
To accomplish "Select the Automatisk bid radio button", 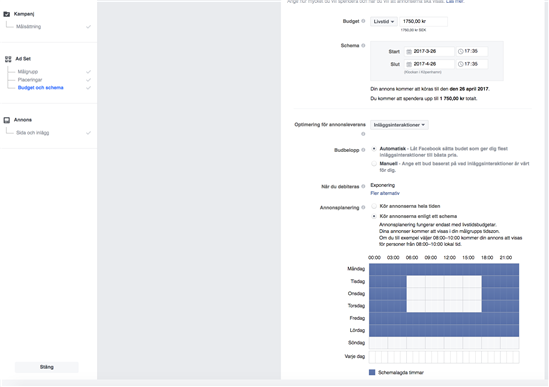I will (x=374, y=149).
